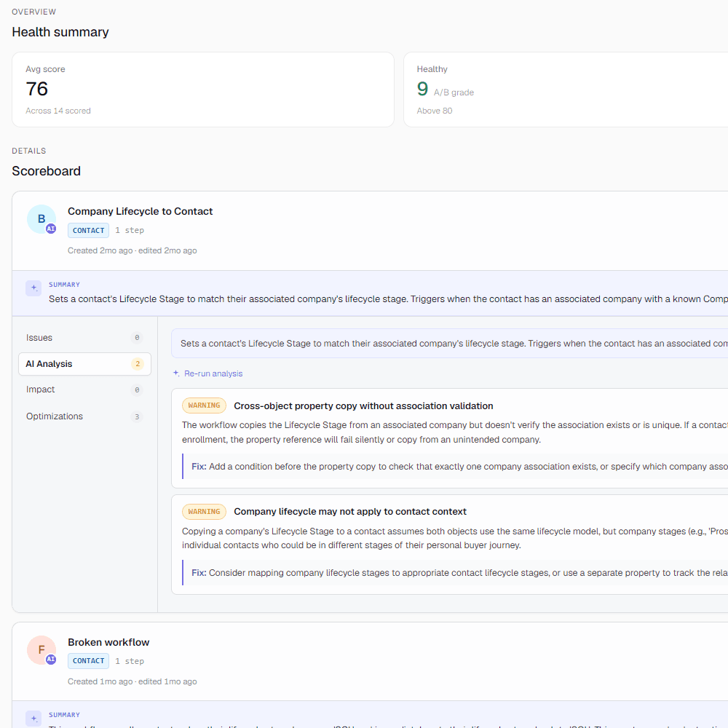This screenshot has height=728, width=728.
Task: Click the Fix text for association validation
Action: coord(459,467)
